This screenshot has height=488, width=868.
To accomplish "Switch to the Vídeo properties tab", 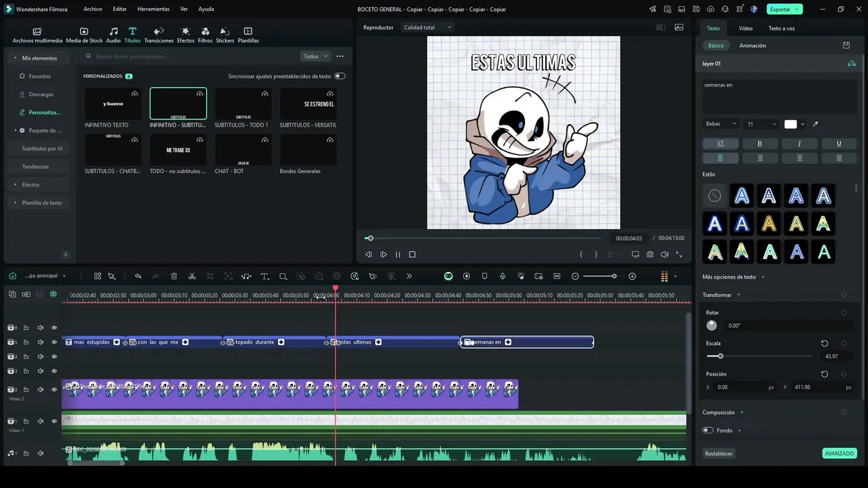I will point(745,28).
